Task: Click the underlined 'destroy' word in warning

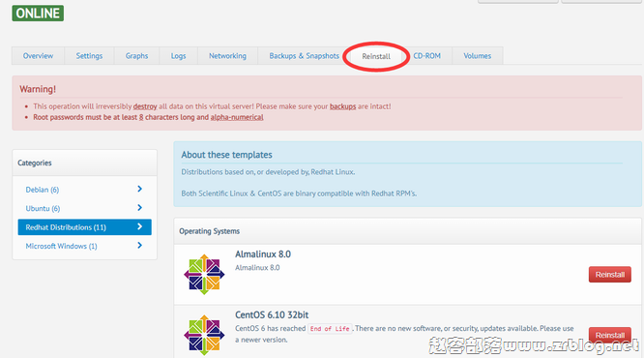Action: pos(145,106)
